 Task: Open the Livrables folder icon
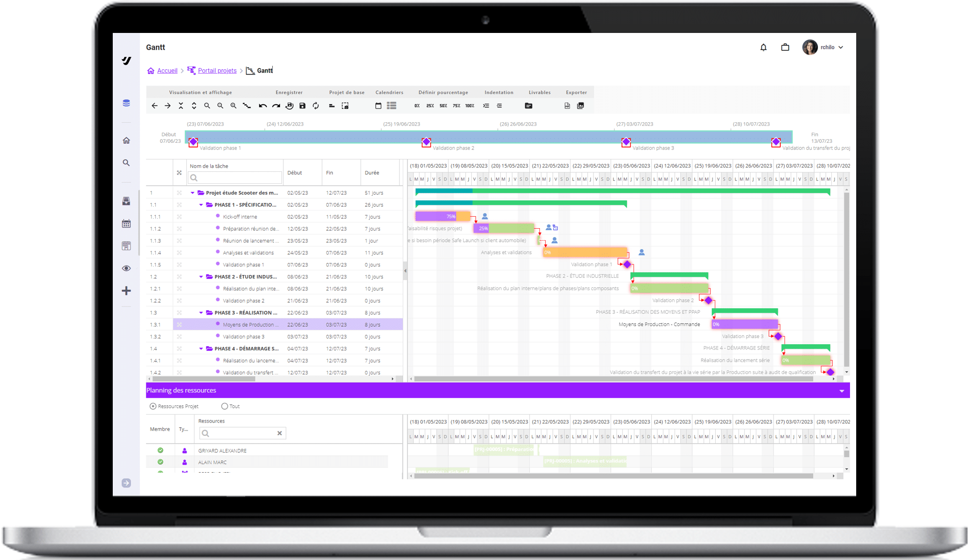pyautogui.click(x=528, y=106)
